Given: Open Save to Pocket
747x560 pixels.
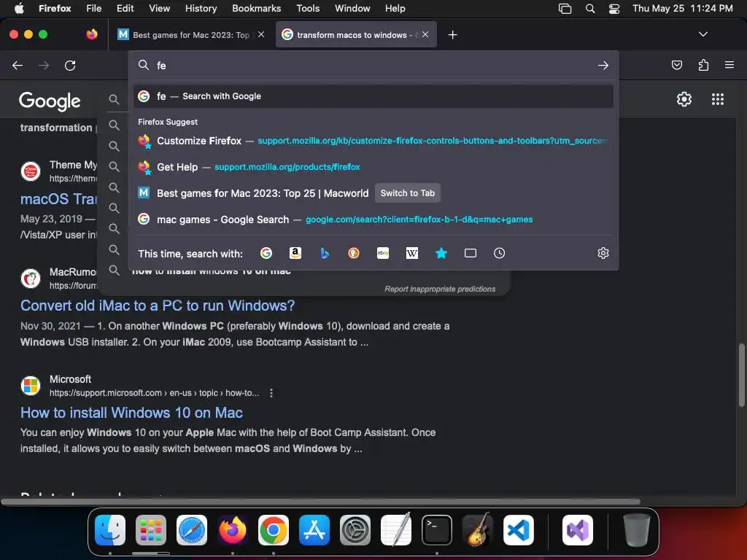Looking at the screenshot, I should coord(676,65).
